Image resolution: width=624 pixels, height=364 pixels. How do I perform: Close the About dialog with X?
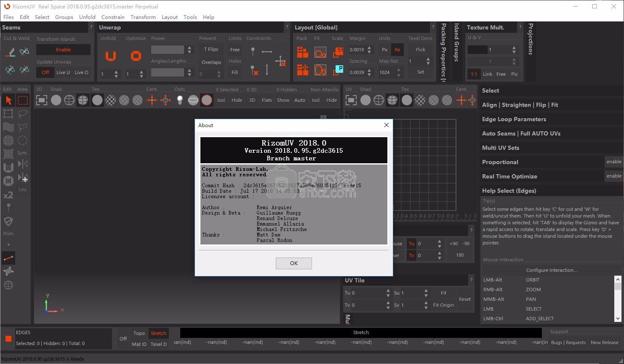tap(387, 125)
